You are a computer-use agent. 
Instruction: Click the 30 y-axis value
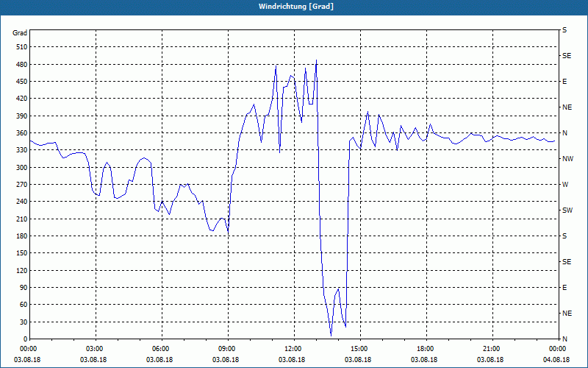24,322
